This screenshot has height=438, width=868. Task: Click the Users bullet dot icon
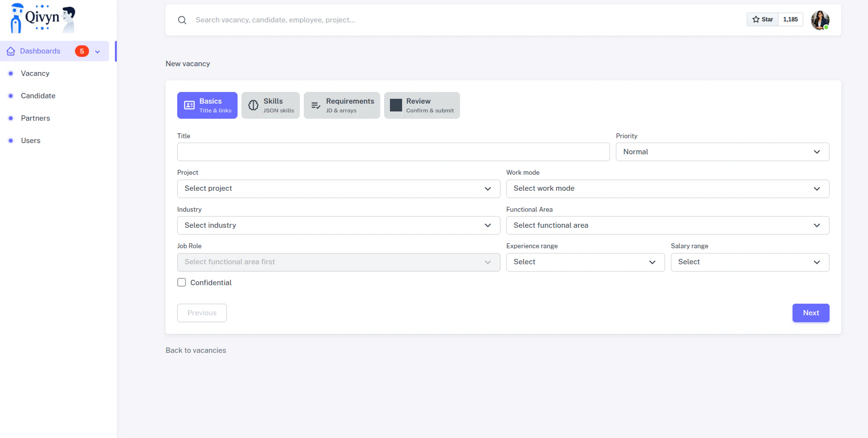[11, 141]
